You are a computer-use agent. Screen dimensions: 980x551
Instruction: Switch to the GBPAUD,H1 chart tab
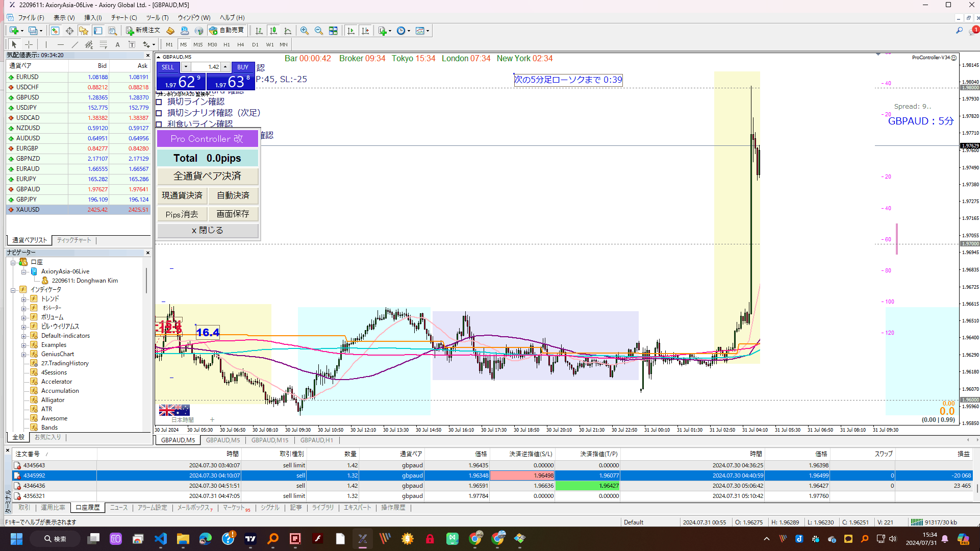click(317, 440)
